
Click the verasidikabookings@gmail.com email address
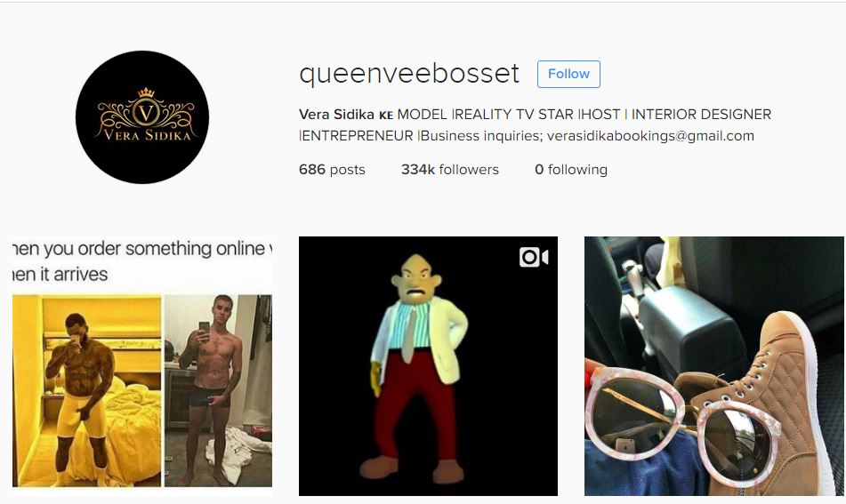click(x=650, y=136)
